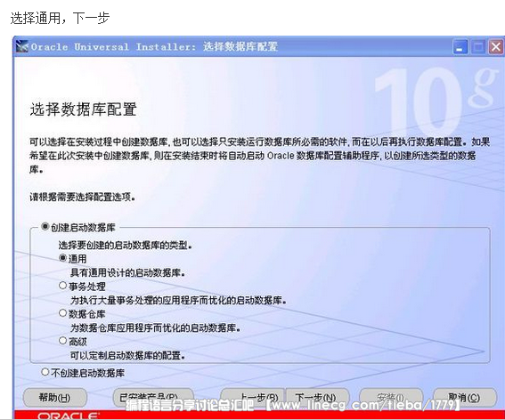Go back with 上一步(B) button
Image resolution: width=505 pixels, height=420 pixels.
(253, 398)
